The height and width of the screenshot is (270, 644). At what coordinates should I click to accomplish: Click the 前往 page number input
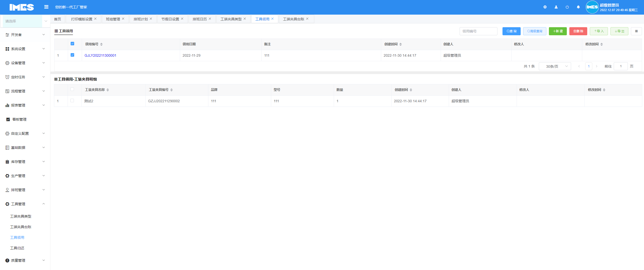coord(621,66)
